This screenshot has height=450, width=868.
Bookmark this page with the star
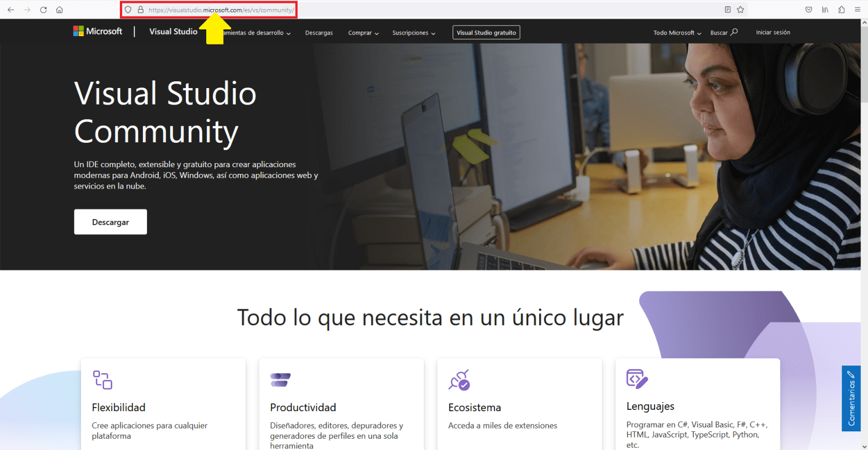click(x=741, y=9)
